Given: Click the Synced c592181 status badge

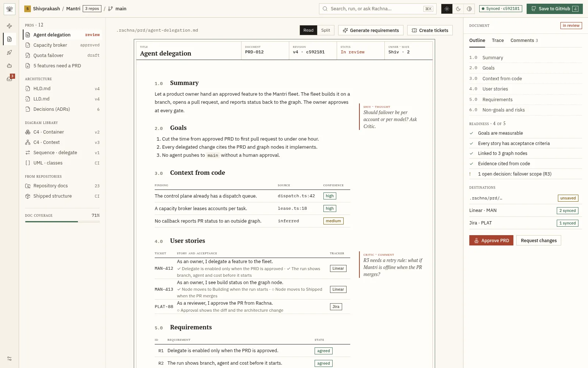Looking at the screenshot, I should (501, 8).
